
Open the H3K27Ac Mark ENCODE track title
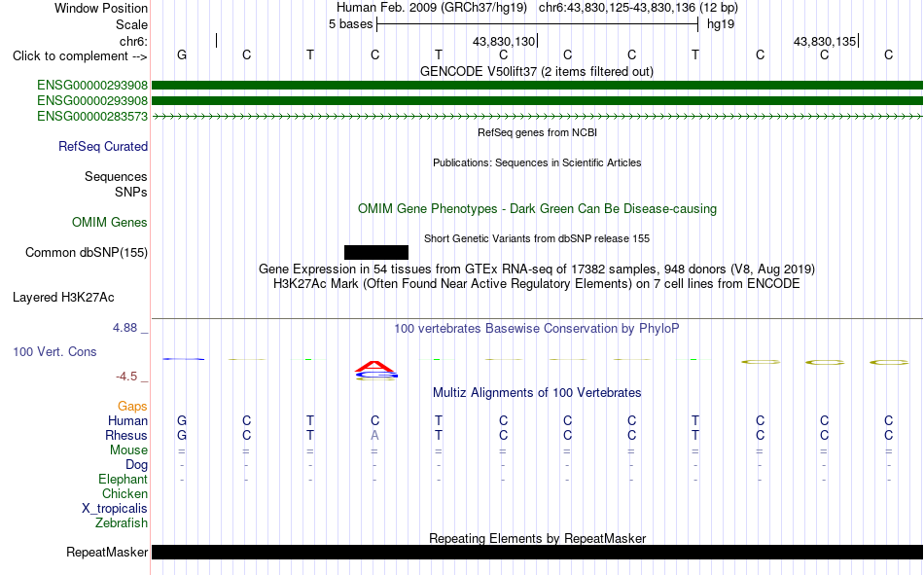pyautogui.click(x=537, y=284)
